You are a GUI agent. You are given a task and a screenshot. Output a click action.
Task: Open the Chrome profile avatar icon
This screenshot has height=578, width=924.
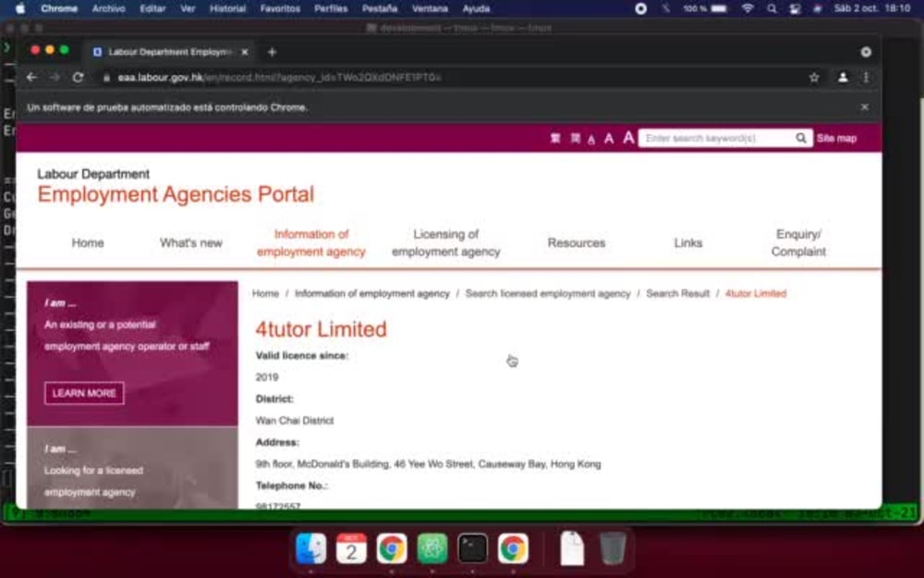click(x=843, y=78)
